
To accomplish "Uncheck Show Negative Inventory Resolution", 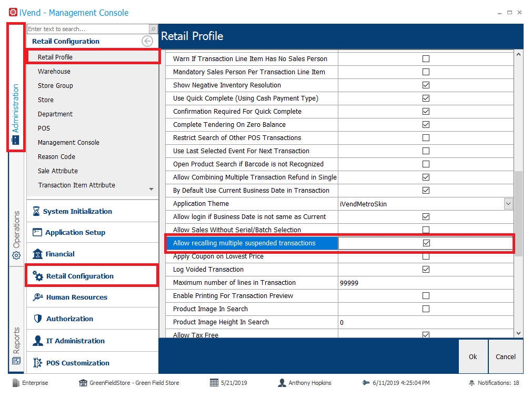I will tap(426, 85).
